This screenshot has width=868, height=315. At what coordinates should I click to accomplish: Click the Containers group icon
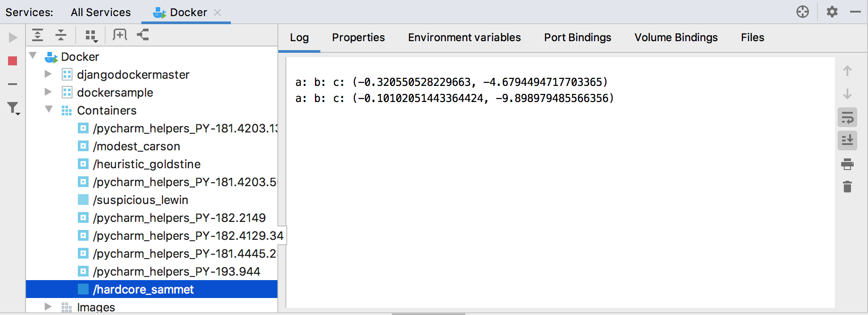[x=67, y=111]
